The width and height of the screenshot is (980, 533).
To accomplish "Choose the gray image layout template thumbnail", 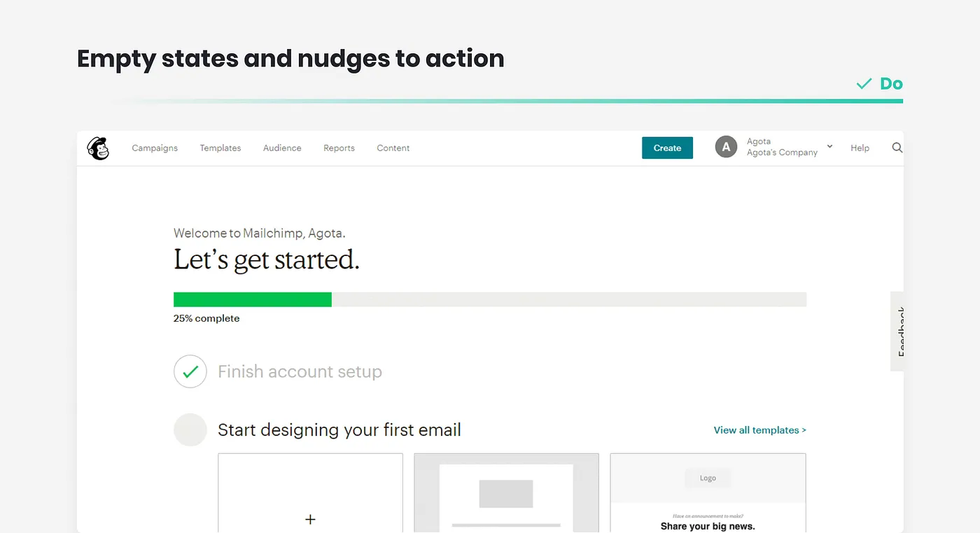I will (506, 493).
